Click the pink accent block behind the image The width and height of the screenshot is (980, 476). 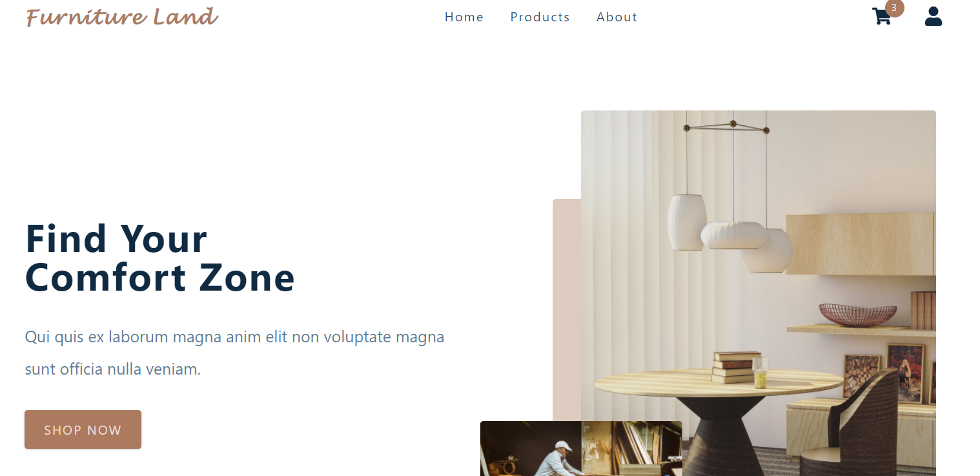point(567,310)
